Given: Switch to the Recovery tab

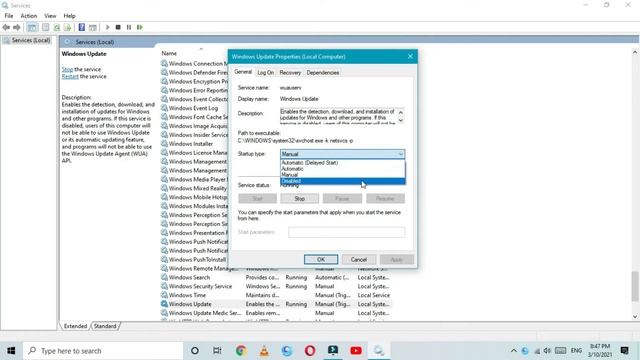Looking at the screenshot, I should tap(290, 73).
